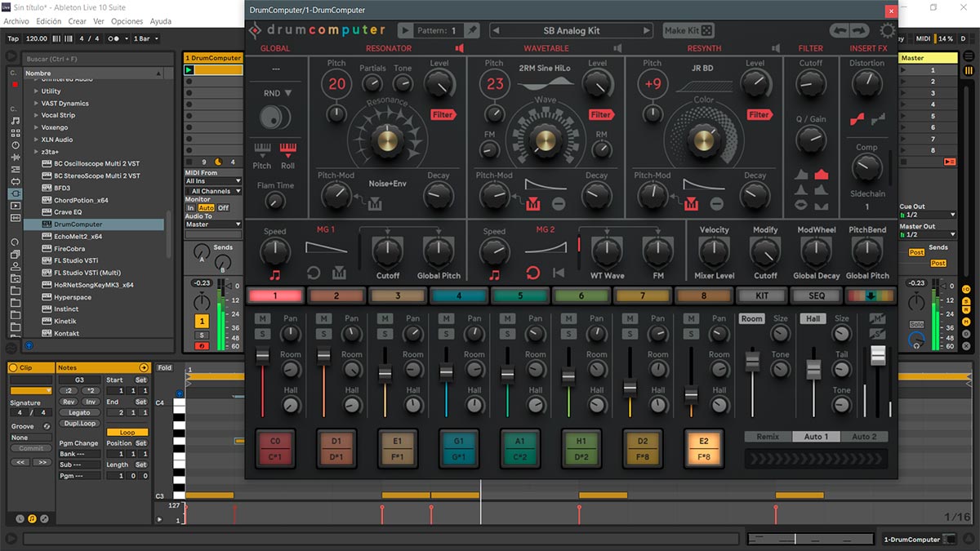This screenshot has height=551, width=980.
Task: Mute the Resynth engine speaker icon
Action: click(776, 48)
